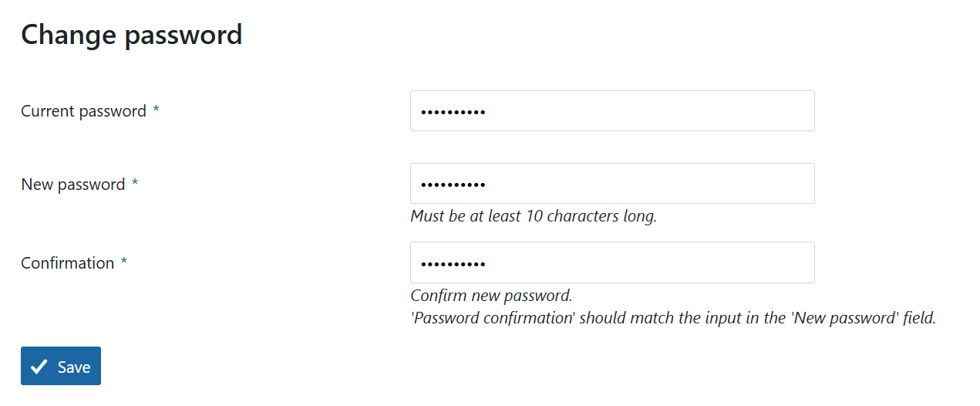Click the Change password heading
Viewport: 980px width, 406px height.
[132, 35]
